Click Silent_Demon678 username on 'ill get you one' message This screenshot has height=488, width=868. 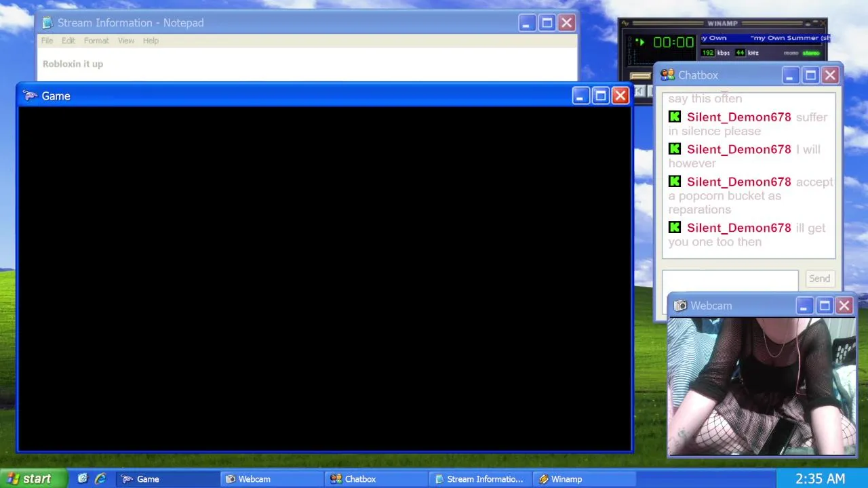click(x=738, y=228)
